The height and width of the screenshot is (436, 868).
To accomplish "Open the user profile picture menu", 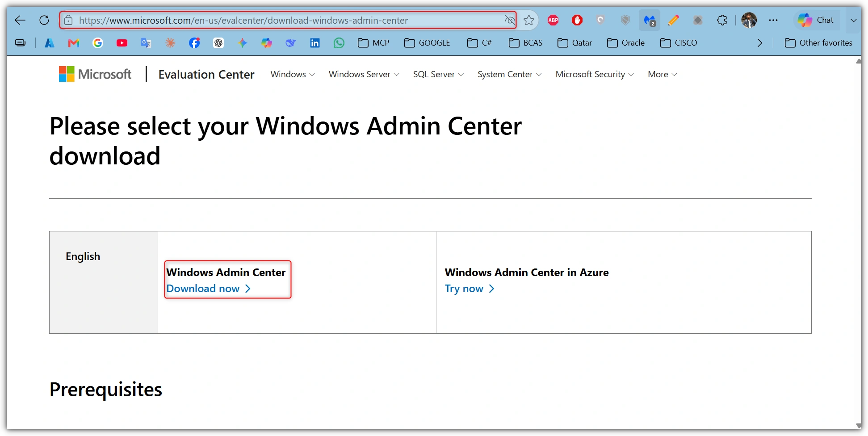I will [x=749, y=20].
